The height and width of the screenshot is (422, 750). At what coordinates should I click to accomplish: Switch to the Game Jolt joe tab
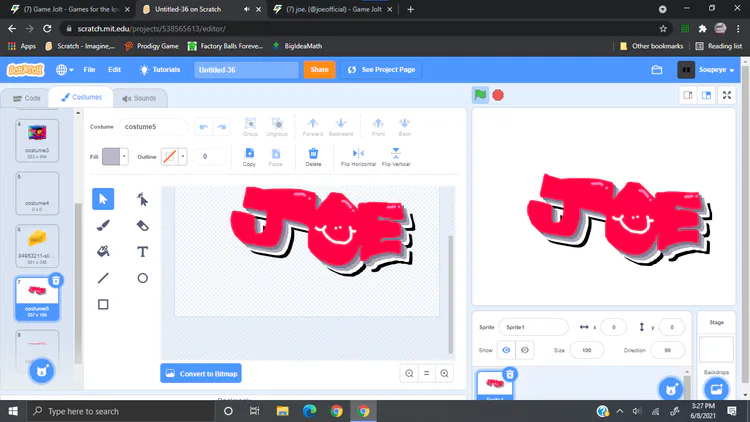(333, 9)
